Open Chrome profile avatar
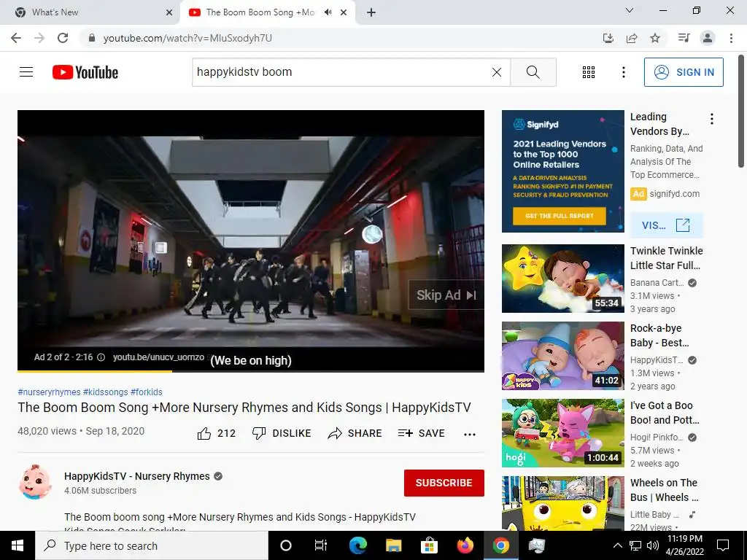This screenshot has height=560, width=747. (708, 38)
